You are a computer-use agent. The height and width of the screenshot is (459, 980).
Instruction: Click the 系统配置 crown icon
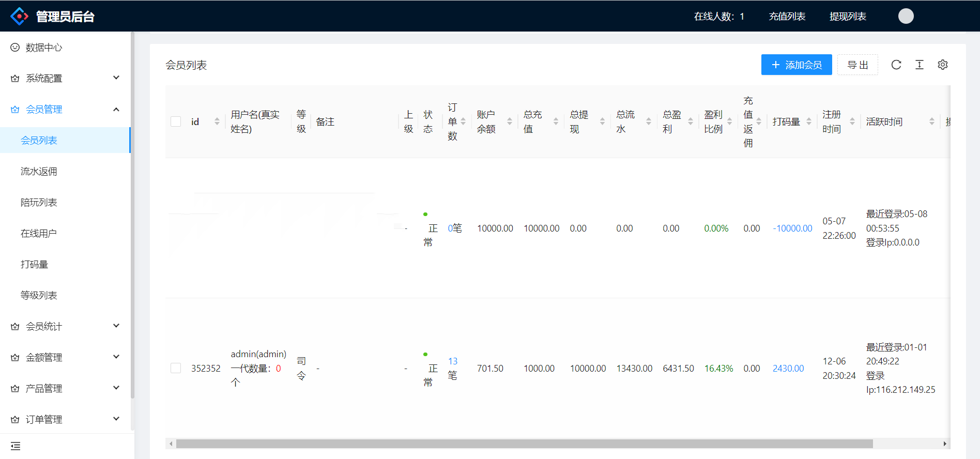[15, 79]
